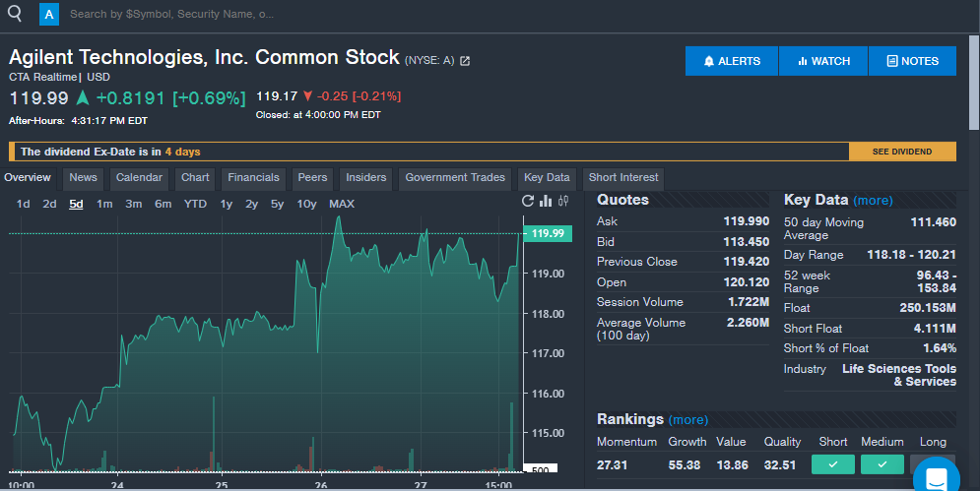Click the 4 days dividend notice text
The width and height of the screenshot is (980, 491).
(182, 152)
